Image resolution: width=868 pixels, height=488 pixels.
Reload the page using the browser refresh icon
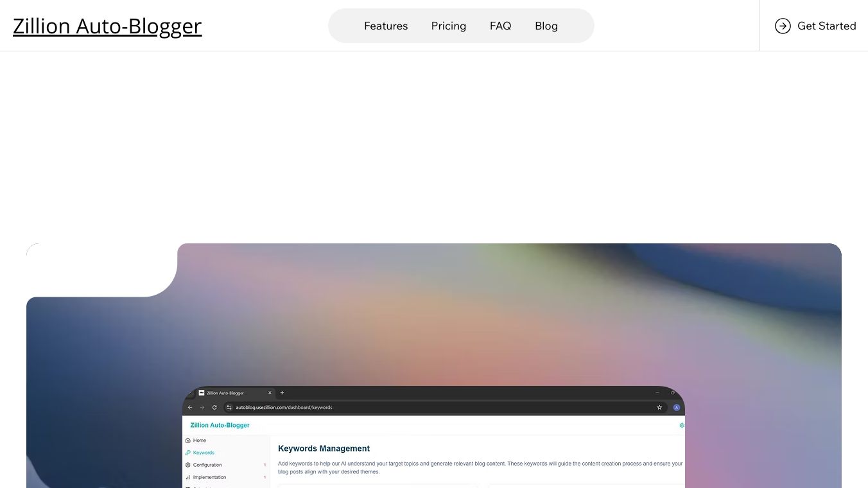(x=214, y=407)
